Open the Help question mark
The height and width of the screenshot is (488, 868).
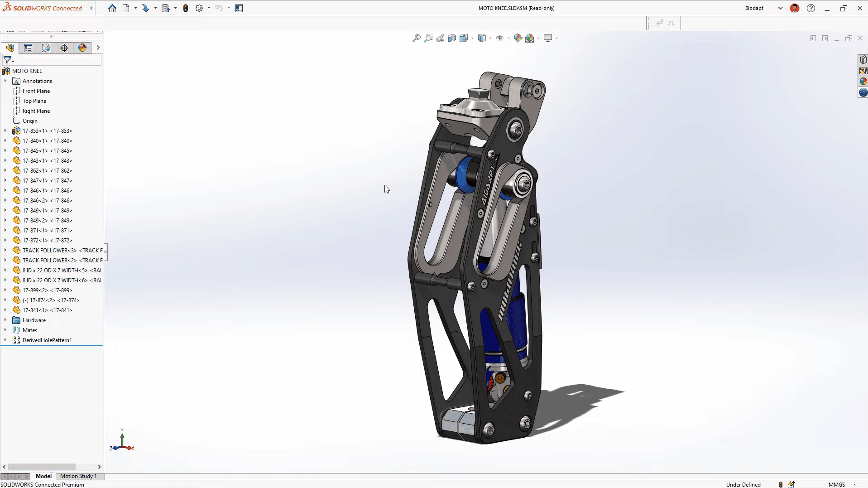coord(811,8)
